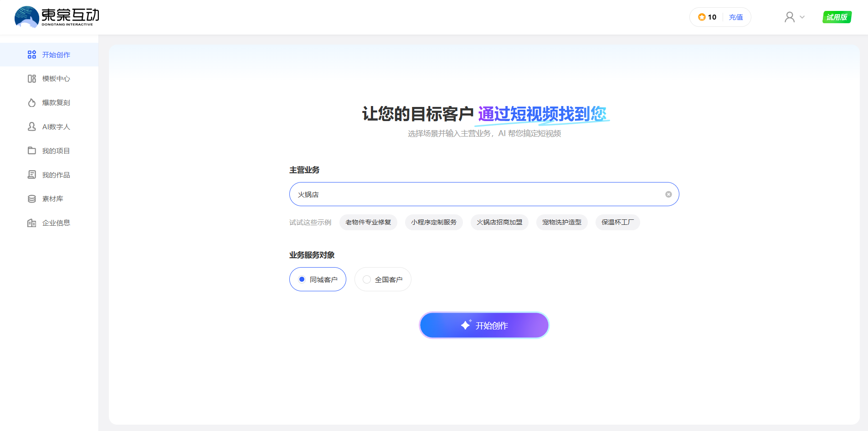Click the 开始创作 grid icon in sidebar
The width and height of the screenshot is (868, 431).
[32, 55]
